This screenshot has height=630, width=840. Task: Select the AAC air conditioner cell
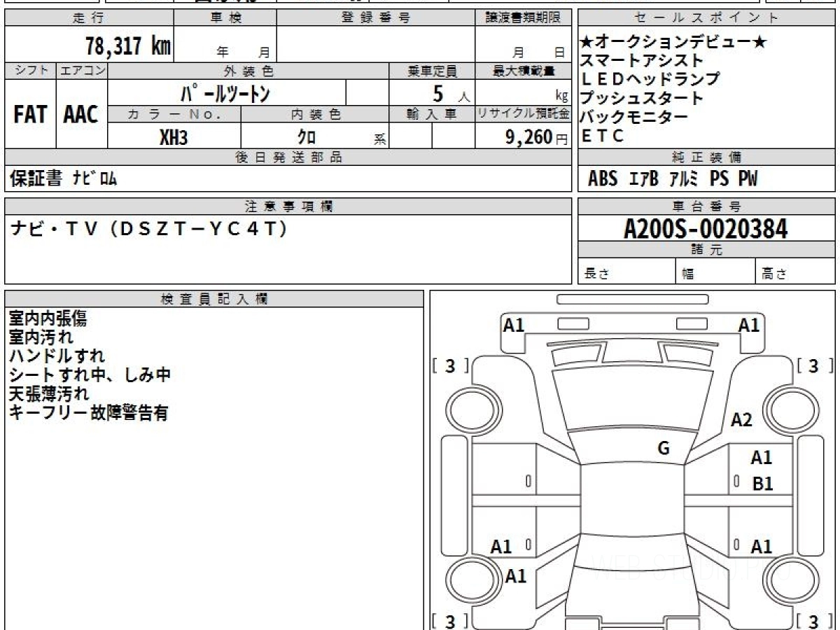[x=81, y=114]
